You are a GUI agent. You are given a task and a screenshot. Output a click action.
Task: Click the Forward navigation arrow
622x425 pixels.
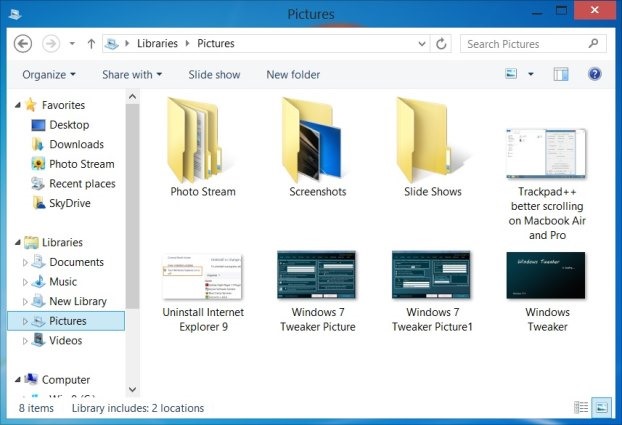pos(51,43)
